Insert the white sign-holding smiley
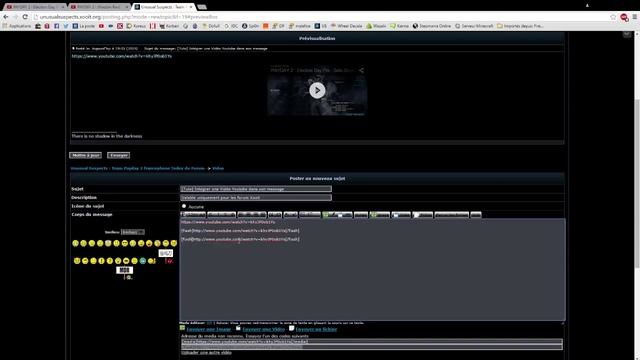Viewport: 640px width, 360px height. 124,272
